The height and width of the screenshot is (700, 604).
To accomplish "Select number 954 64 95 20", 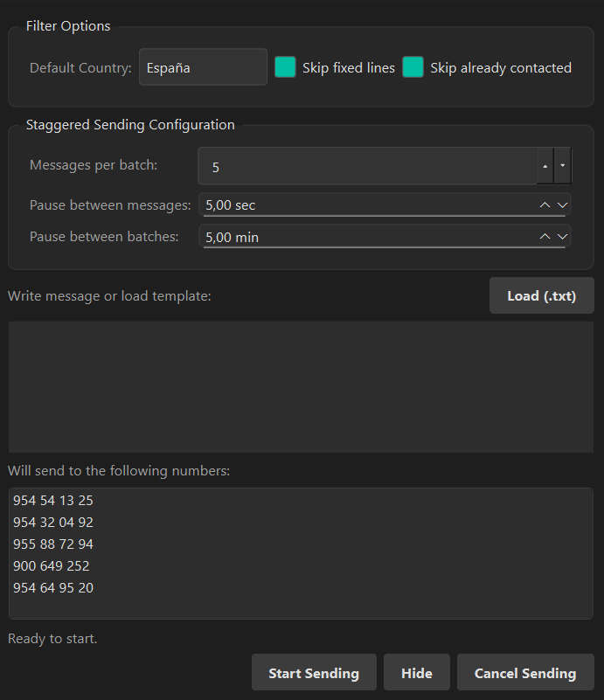I will click(x=53, y=588).
